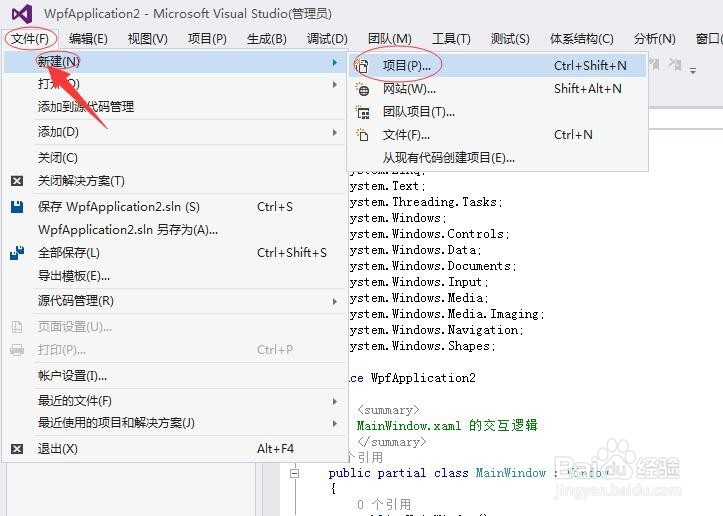723x516 pixels.
Task: Select 关闭(C) menu entry
Action: pyautogui.click(x=174, y=158)
